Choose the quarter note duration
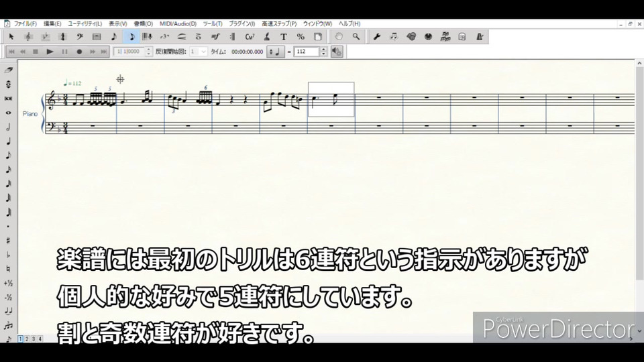 [8, 141]
